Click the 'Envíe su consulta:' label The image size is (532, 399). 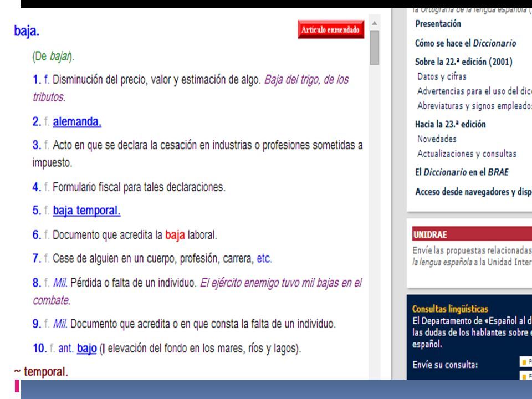pos(445,365)
